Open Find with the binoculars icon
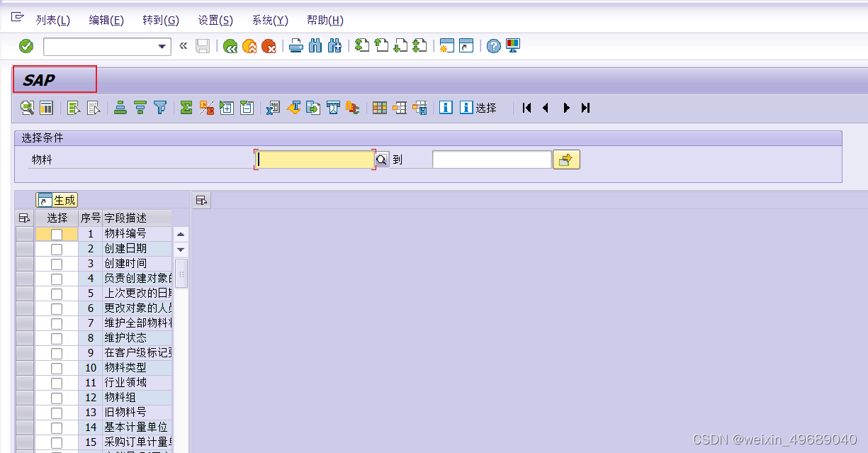This screenshot has width=868, height=453. click(316, 46)
